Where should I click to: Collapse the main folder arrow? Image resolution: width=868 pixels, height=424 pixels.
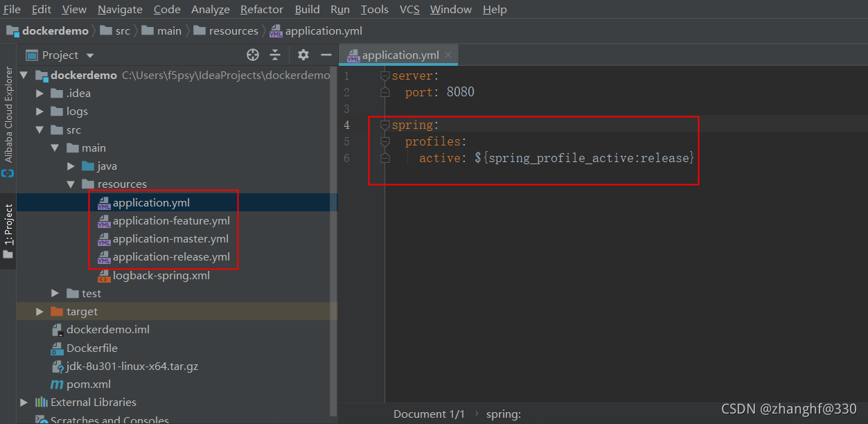(x=55, y=148)
